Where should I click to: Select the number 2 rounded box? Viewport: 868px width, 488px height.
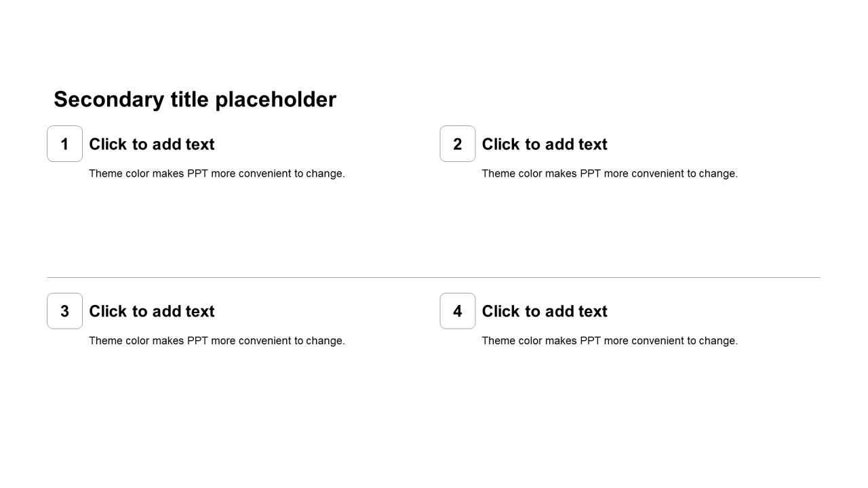(458, 144)
